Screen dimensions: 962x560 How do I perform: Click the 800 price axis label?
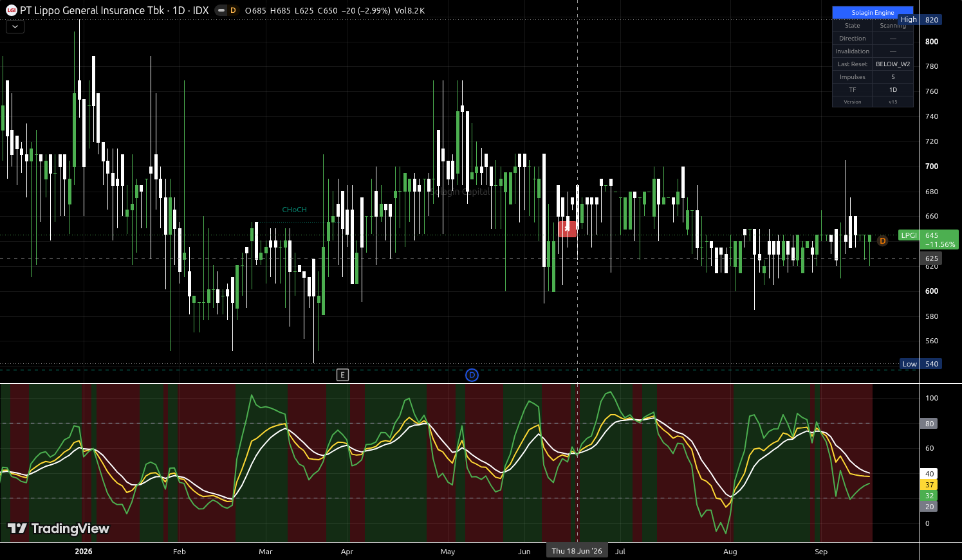tap(932, 42)
